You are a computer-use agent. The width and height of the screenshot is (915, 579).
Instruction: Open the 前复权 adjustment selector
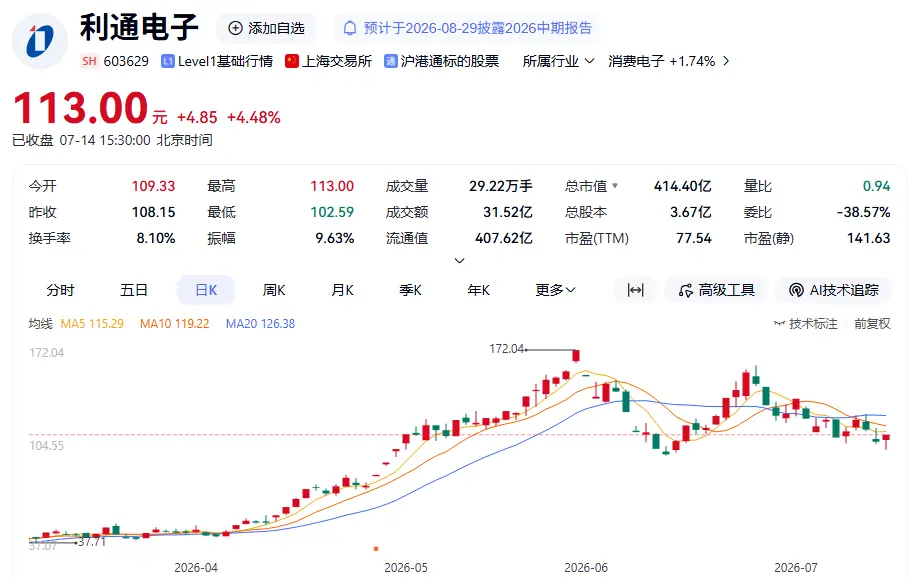[872, 323]
